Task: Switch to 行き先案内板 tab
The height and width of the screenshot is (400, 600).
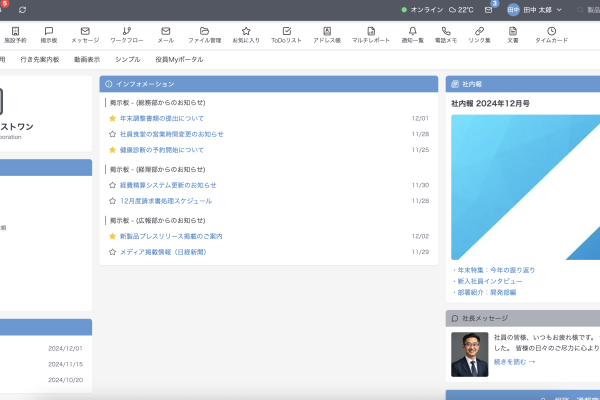Action: pos(40,59)
